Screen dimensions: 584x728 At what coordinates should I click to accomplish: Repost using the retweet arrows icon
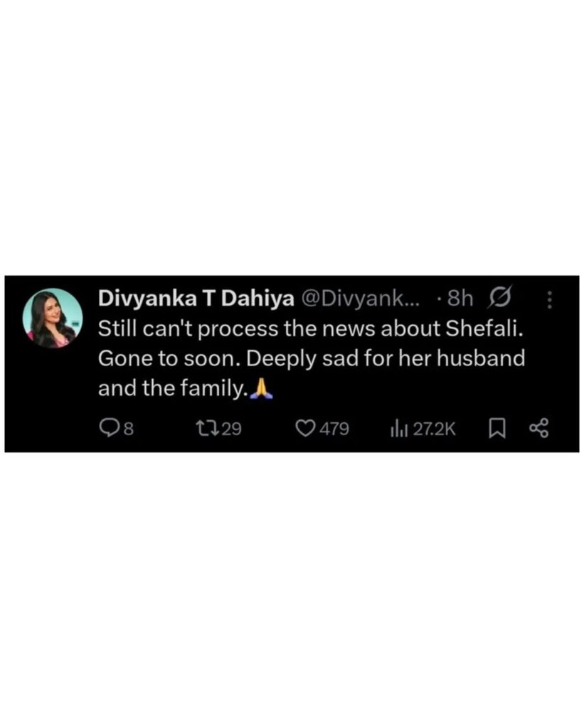click(207, 427)
